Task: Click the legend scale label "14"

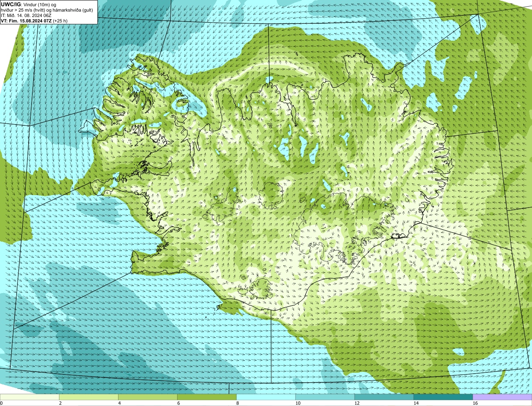Action: pos(416,403)
